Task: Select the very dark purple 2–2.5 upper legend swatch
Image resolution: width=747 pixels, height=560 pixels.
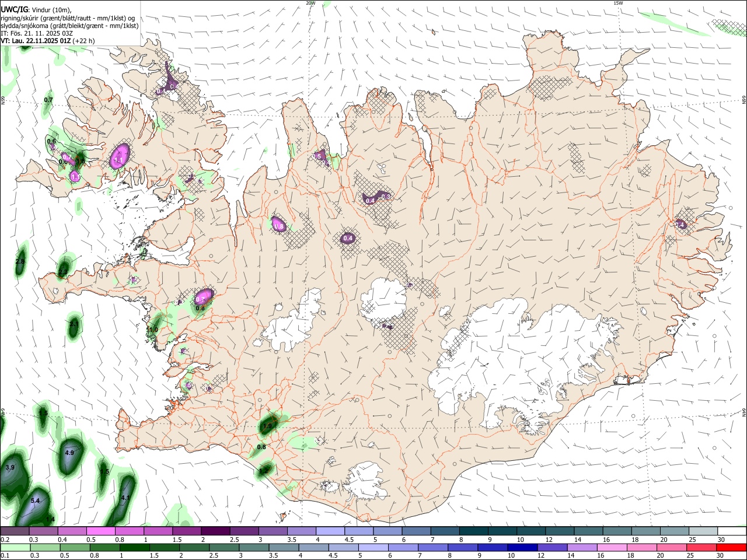Action: coord(216,531)
